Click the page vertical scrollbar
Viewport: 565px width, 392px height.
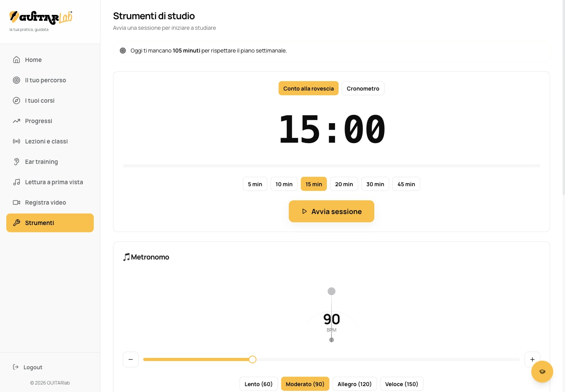point(563,98)
